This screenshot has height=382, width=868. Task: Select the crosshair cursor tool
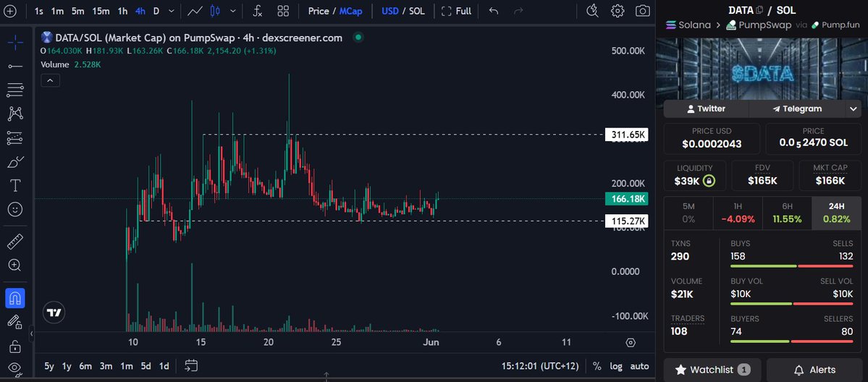[15, 43]
